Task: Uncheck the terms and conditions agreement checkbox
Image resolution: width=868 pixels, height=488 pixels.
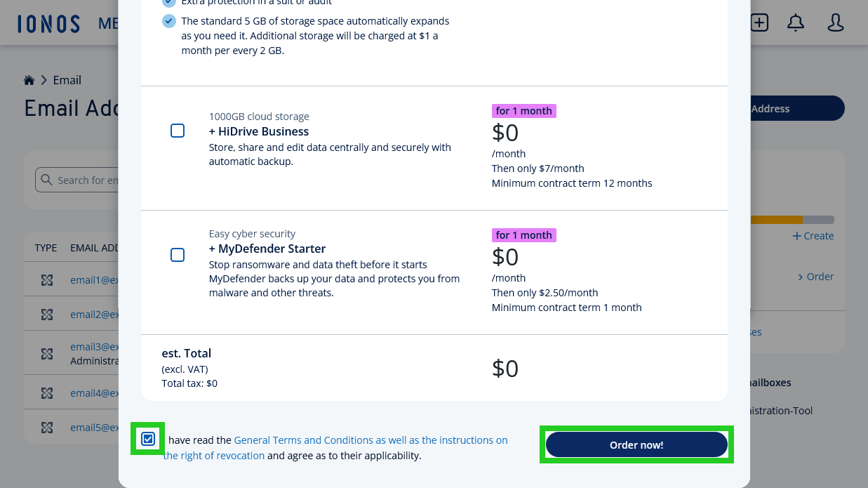Action: pyautogui.click(x=148, y=438)
